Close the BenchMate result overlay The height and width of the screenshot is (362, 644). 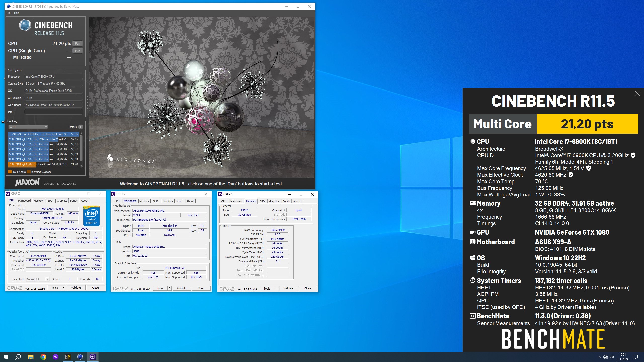638,94
